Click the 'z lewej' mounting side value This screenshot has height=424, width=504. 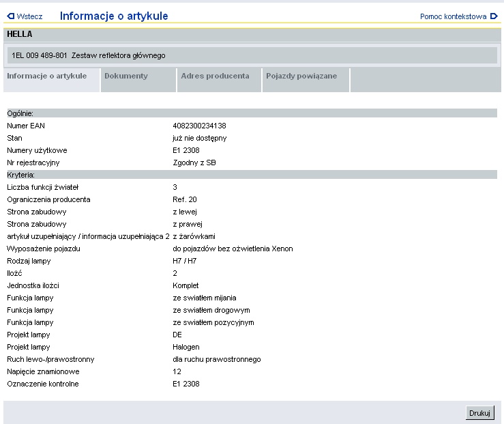point(185,212)
